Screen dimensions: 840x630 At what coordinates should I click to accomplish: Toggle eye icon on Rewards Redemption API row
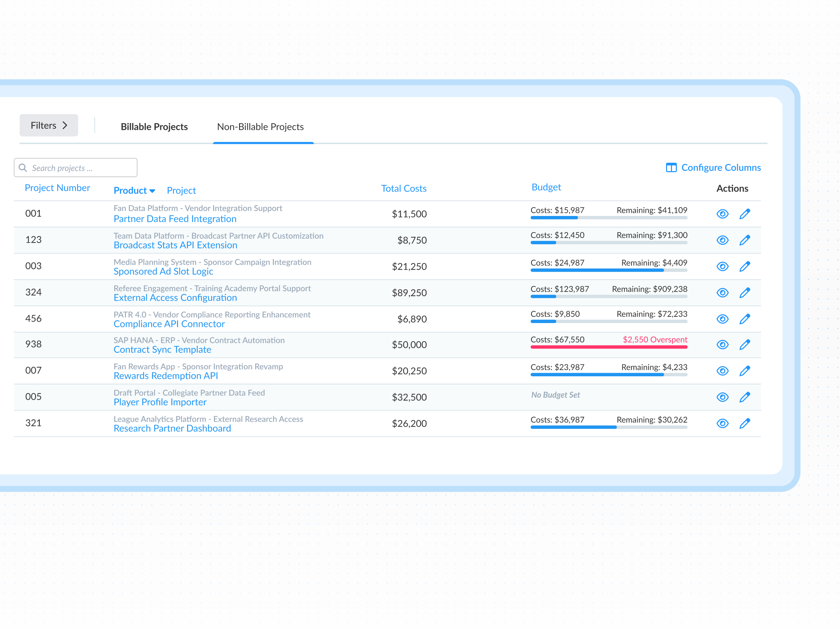[x=722, y=371]
